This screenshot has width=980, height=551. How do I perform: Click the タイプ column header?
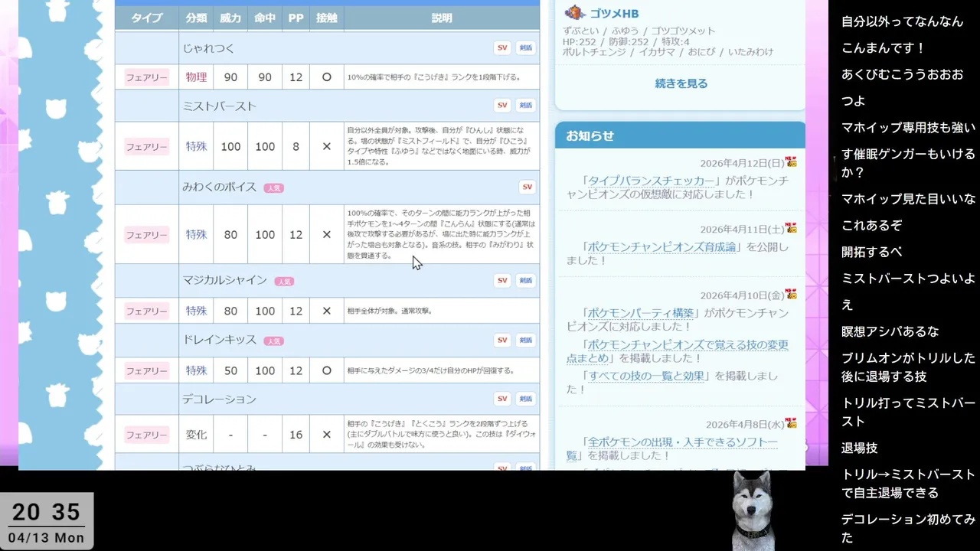(x=146, y=18)
